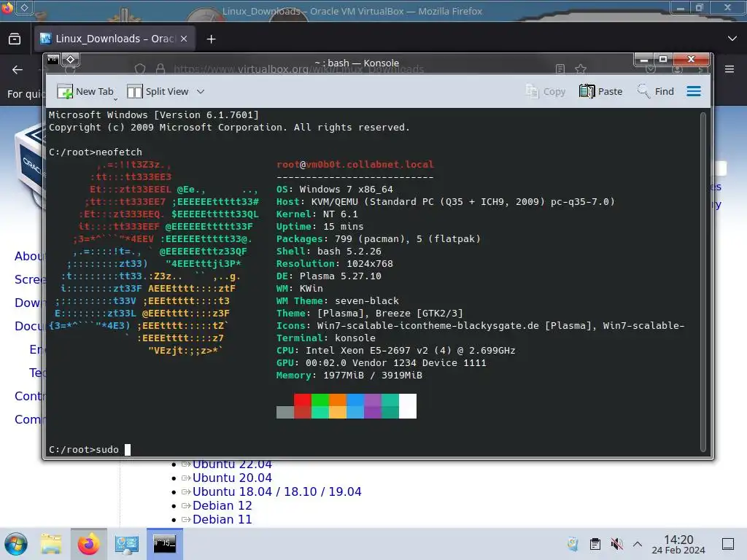Open the Debian 12 download link
Viewport: 747px width, 560px height.
coord(222,505)
